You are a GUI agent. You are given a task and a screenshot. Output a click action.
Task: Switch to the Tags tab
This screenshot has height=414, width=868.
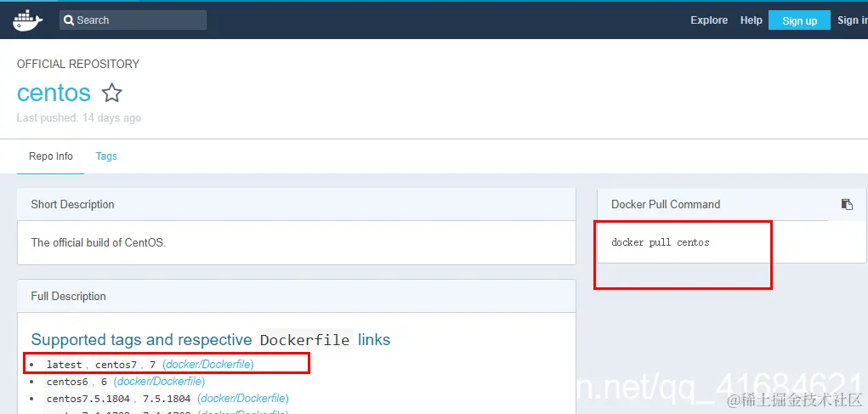tap(106, 156)
